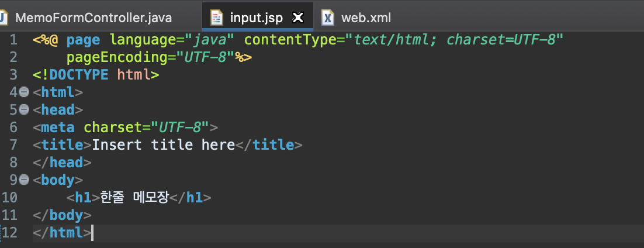This screenshot has width=644, height=248.
Task: Place cursor after closing </html> tag
Action: [92, 232]
